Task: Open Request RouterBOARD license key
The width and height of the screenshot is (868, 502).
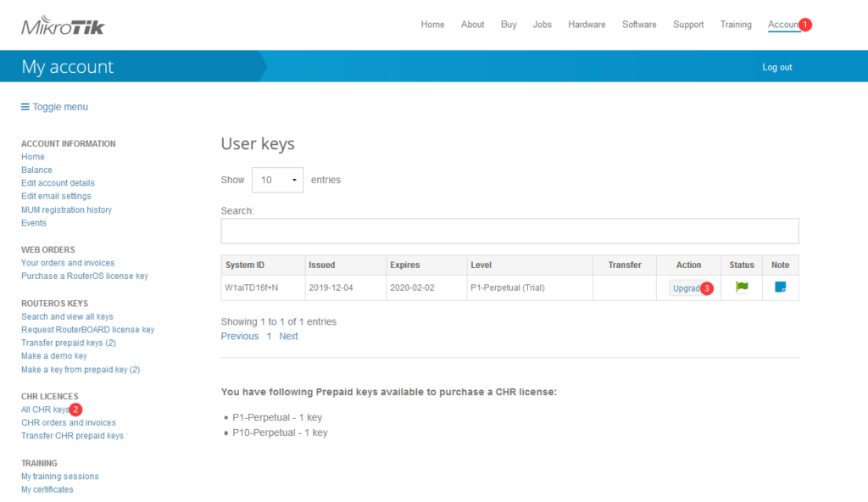Action: (x=87, y=330)
